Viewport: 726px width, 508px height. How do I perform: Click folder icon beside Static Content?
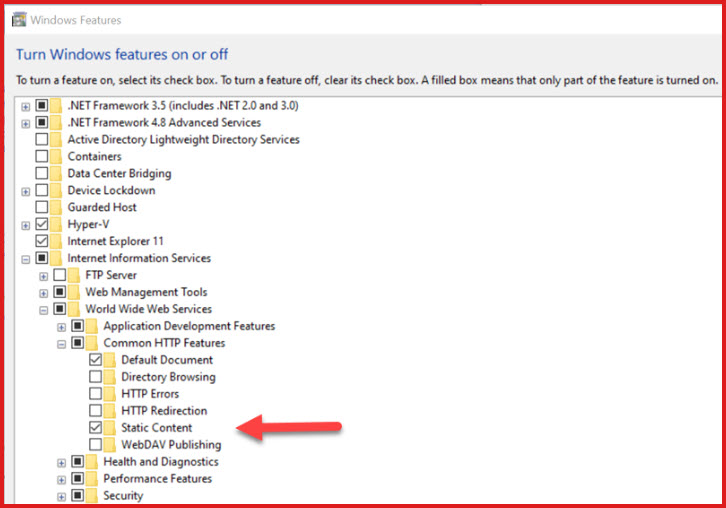pyautogui.click(x=110, y=427)
